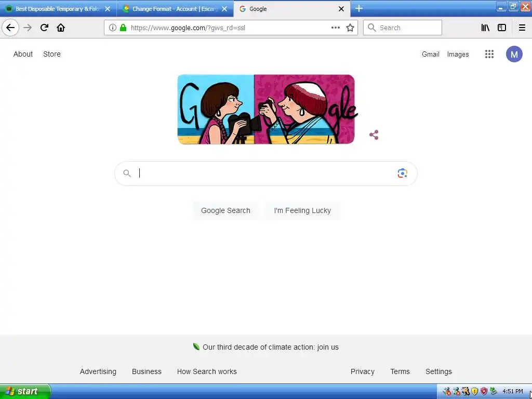Screen dimensions: 532x399
Task: Open the About link
Action: (23, 54)
